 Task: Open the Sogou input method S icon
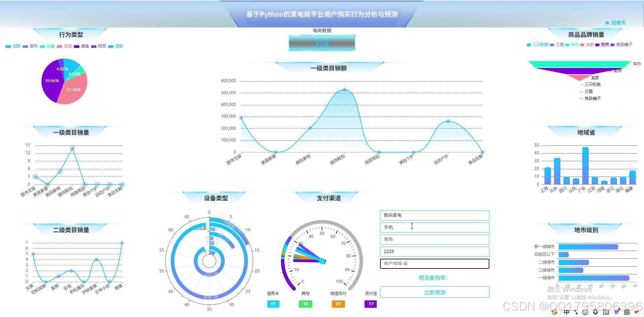(554, 312)
